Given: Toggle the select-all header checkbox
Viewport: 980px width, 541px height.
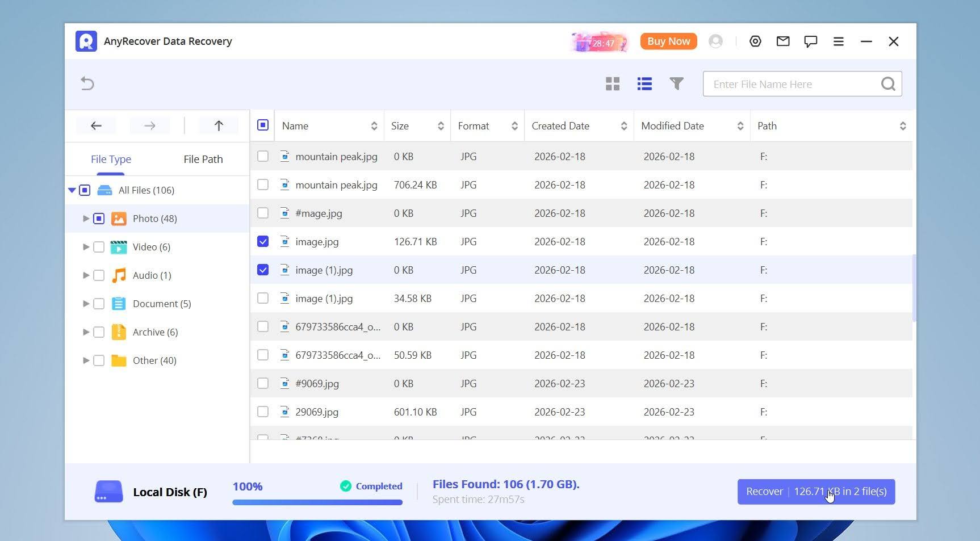Looking at the screenshot, I should point(263,125).
